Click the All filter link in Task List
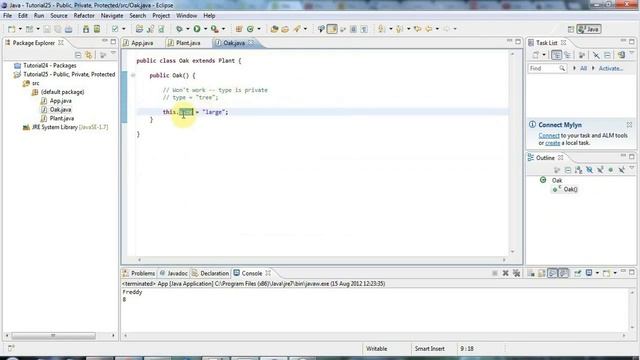This screenshot has width=640, height=360. click(583, 69)
